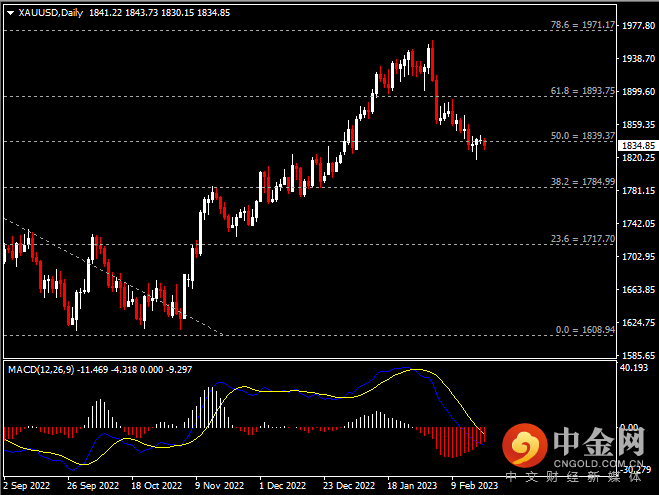
Task: Click the 9 Feb 2023 date marker
Action: click(473, 486)
